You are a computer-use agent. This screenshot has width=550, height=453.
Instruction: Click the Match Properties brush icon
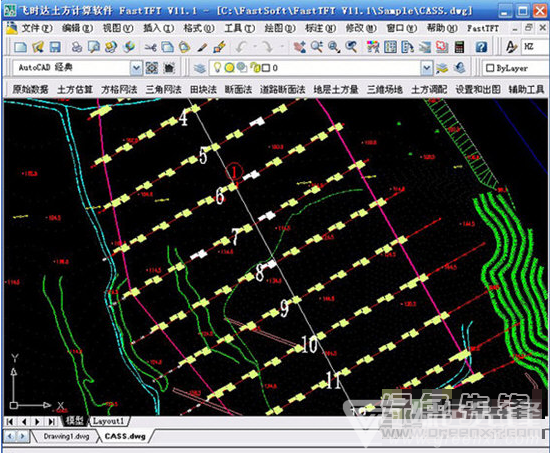(x=202, y=47)
